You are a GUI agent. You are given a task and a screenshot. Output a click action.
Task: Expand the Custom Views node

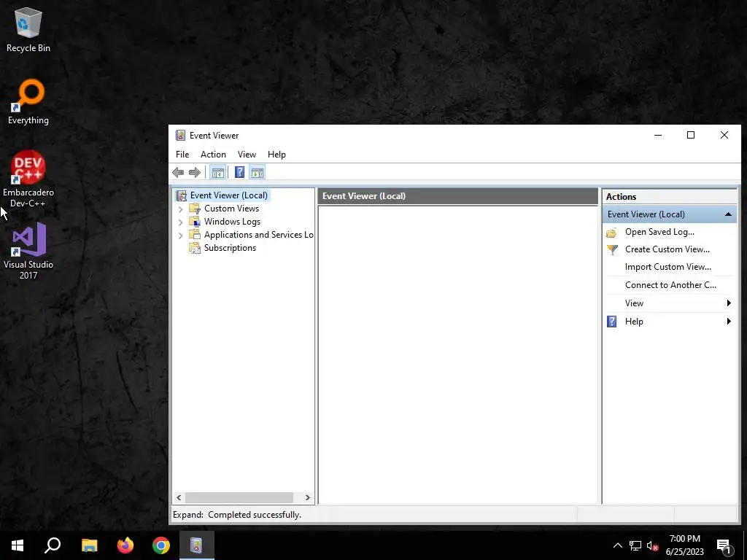pos(181,209)
